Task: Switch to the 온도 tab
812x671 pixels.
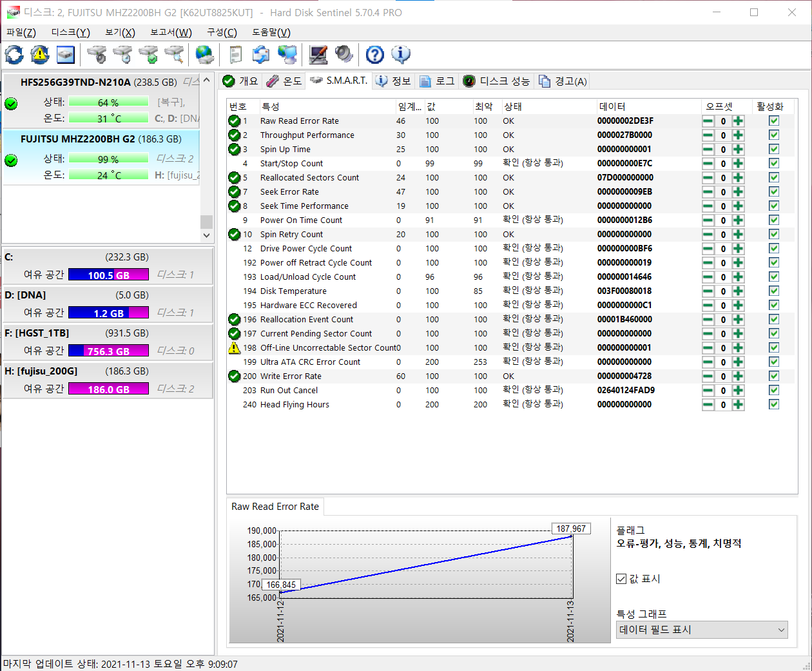Action: click(x=284, y=81)
